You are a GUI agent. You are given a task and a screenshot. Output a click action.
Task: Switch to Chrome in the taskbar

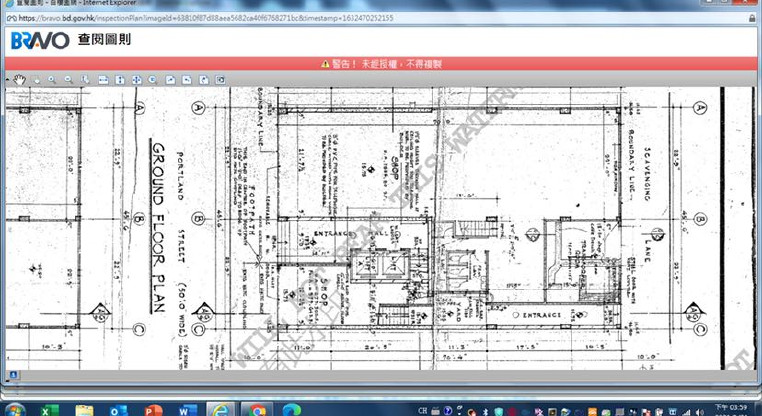click(x=256, y=410)
